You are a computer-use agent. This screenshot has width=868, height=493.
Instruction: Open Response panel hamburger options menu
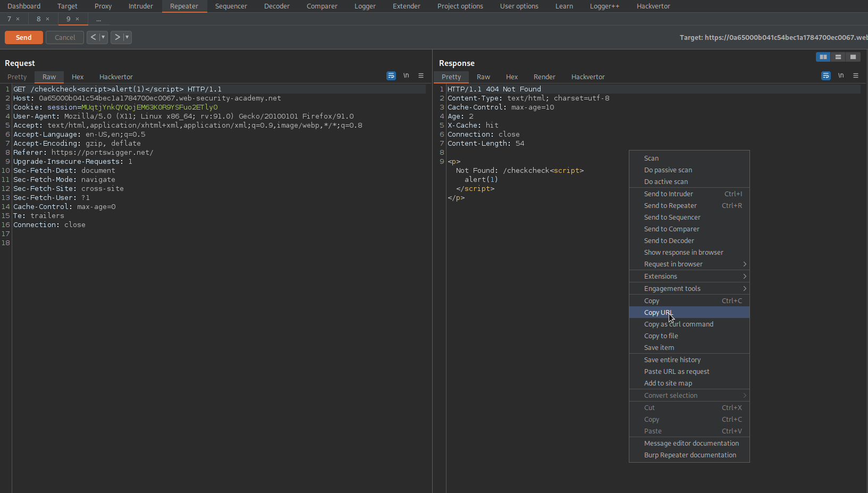point(856,76)
